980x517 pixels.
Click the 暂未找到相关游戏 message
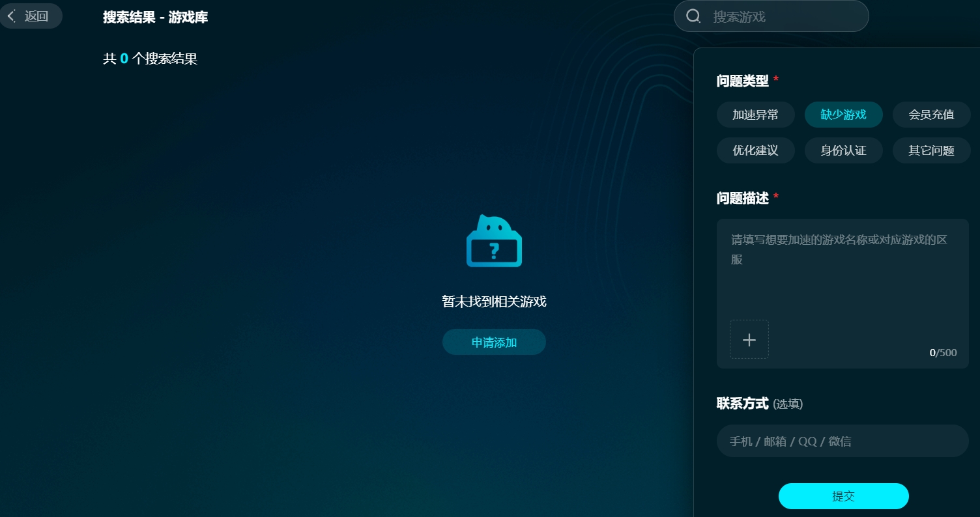494,301
